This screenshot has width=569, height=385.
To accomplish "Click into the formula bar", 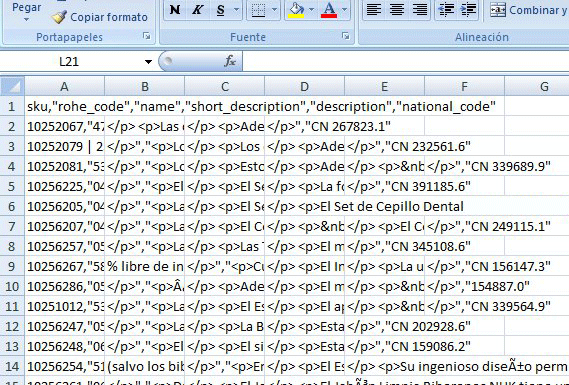I will 406,61.
